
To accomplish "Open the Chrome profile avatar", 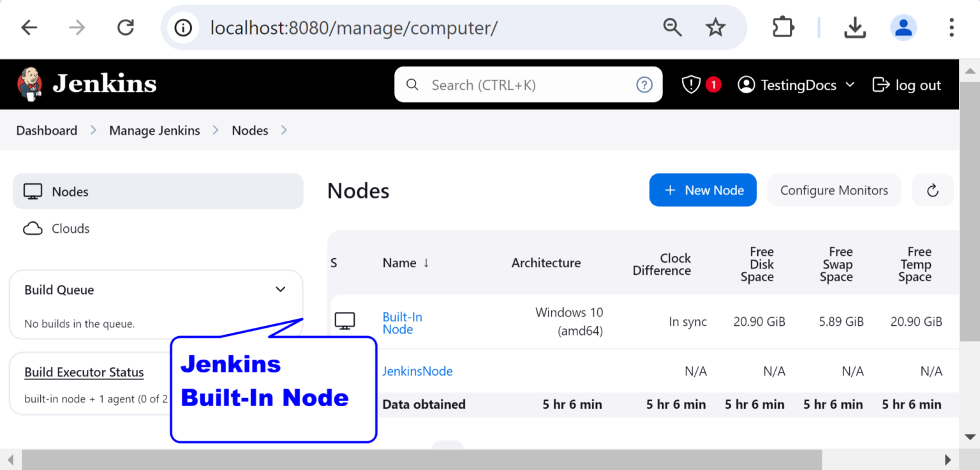I will click(903, 27).
